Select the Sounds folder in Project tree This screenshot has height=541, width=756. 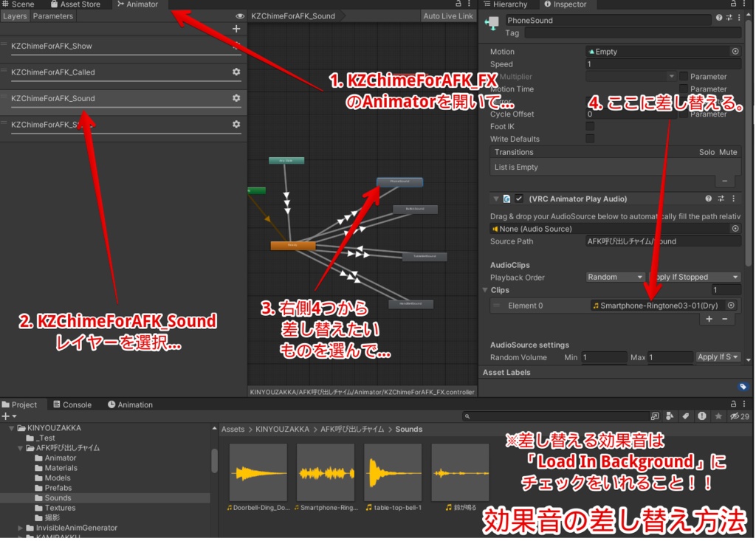tap(58, 498)
